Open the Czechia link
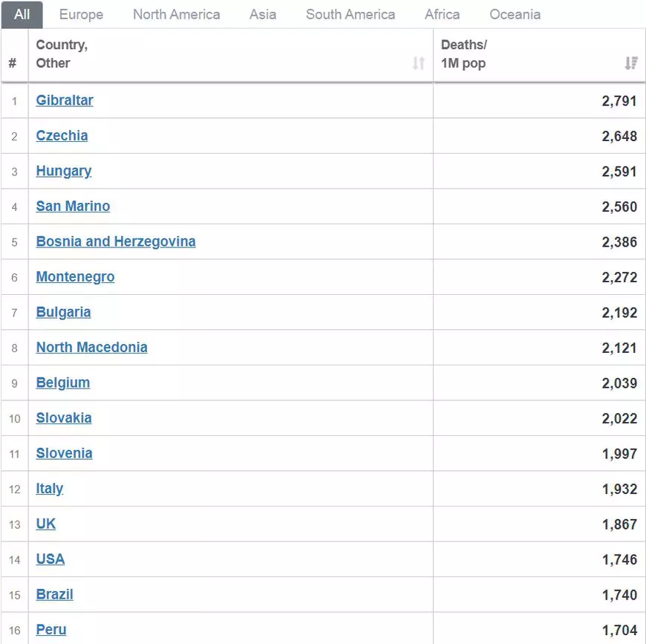This screenshot has height=644, width=646. pyautogui.click(x=62, y=135)
